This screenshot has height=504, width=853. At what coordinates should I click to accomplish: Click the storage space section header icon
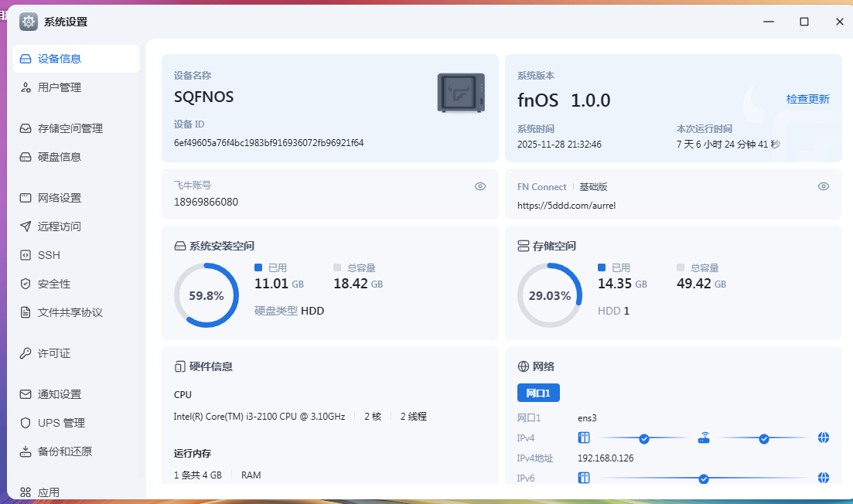[523, 246]
